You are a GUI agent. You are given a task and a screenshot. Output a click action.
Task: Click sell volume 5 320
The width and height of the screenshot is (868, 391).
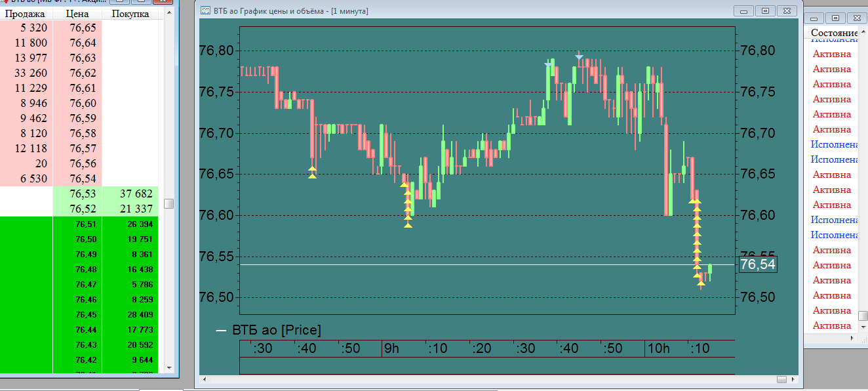[x=34, y=28]
